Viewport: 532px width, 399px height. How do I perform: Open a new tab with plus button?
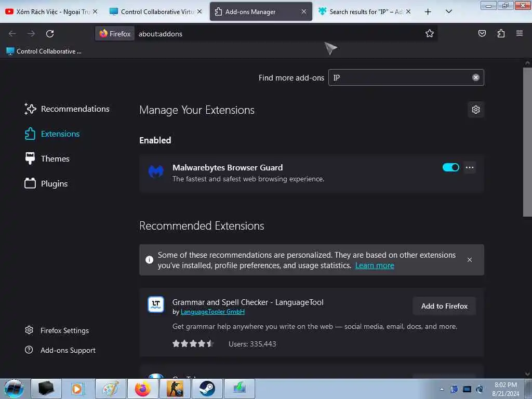click(428, 11)
